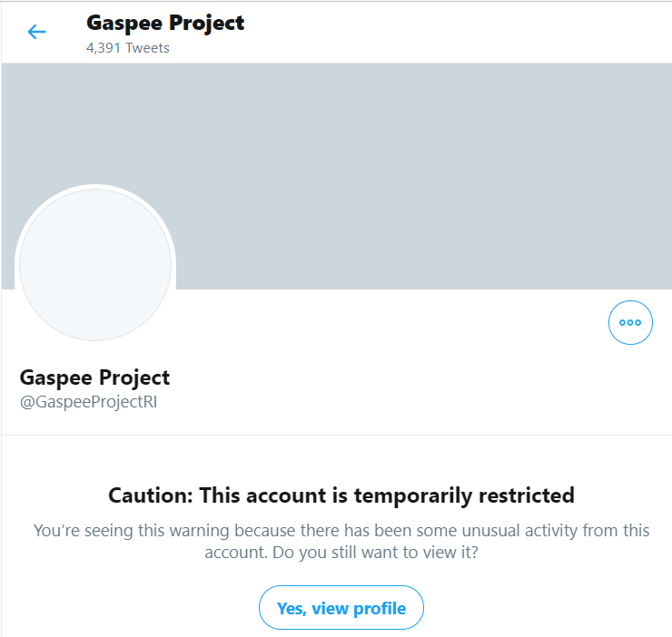This screenshot has height=637, width=672.
Task: Click the phrase 'temporarily restricted' in the heading
Action: point(464,496)
